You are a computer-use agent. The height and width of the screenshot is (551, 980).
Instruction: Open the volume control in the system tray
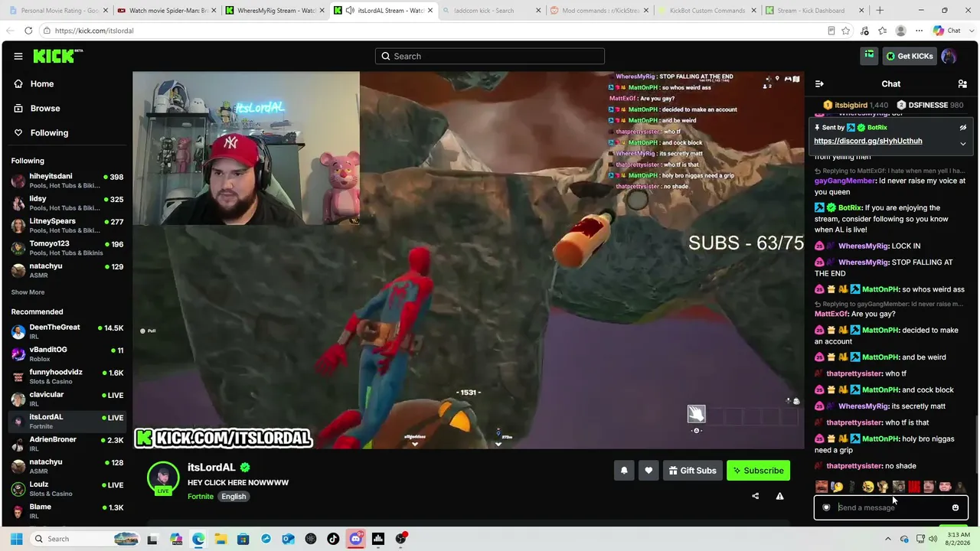point(933,539)
